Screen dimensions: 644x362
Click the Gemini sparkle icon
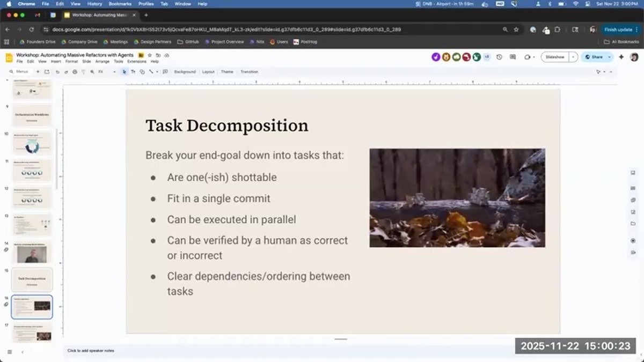621,57
